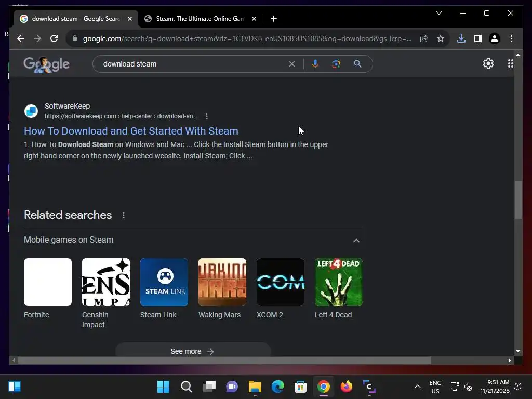
Task: Open Chrome's three-dot menu
Action: [511, 38]
